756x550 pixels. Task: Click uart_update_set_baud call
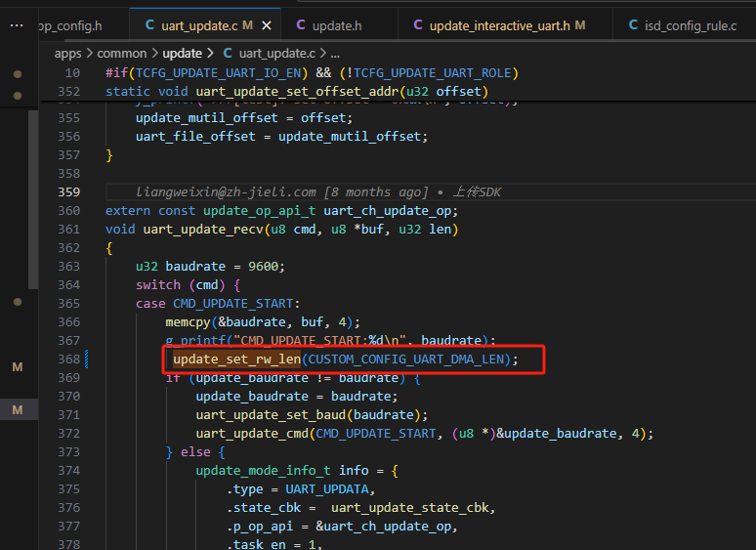271,414
